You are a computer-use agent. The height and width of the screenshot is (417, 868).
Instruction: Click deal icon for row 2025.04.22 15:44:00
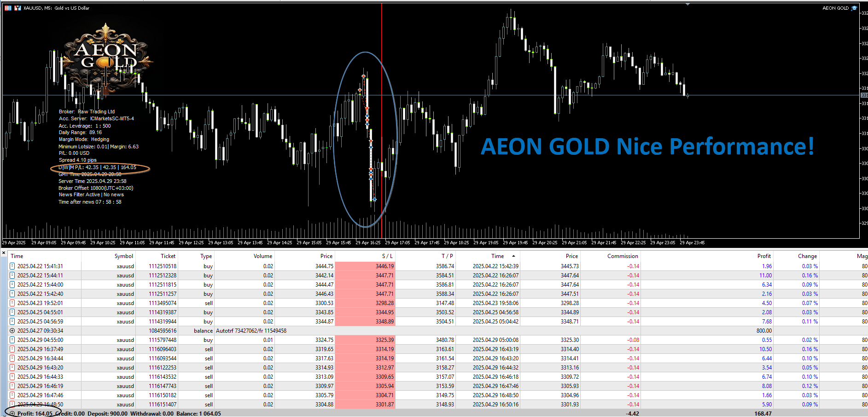tap(12, 285)
